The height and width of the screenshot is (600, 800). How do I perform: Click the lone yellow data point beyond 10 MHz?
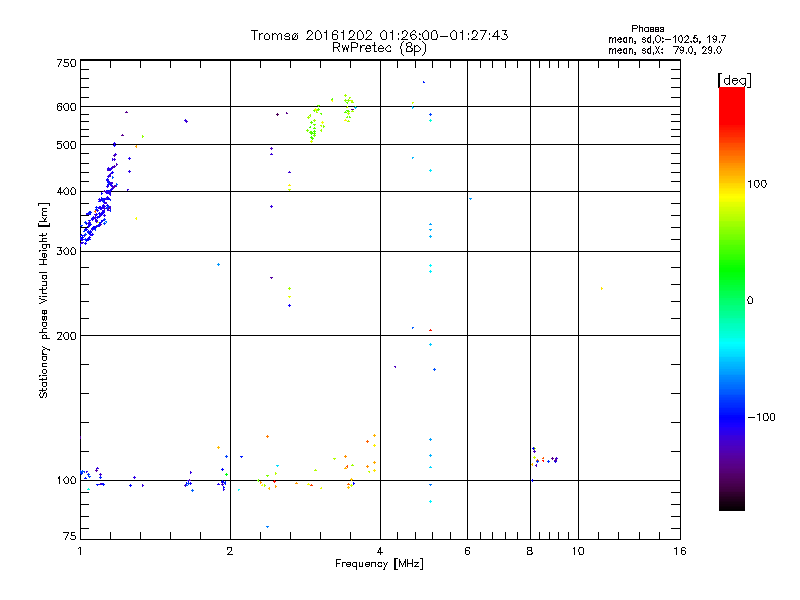click(x=602, y=289)
